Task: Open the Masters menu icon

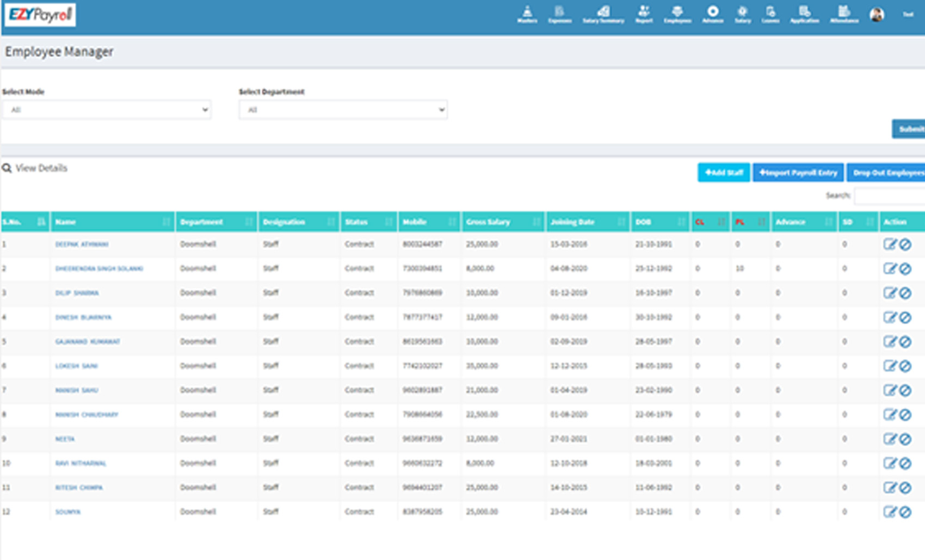Action: click(527, 14)
